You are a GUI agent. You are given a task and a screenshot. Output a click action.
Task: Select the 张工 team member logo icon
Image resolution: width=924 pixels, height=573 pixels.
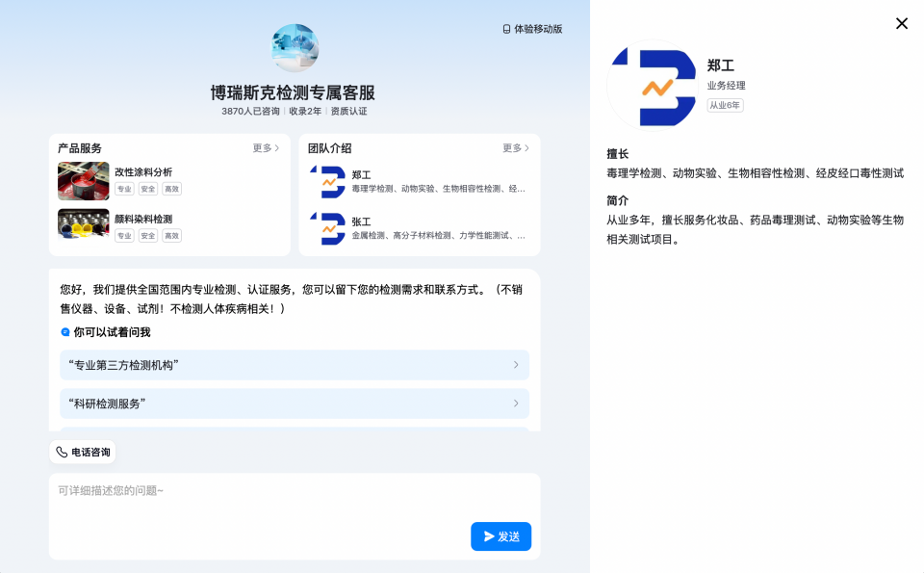[327, 228]
